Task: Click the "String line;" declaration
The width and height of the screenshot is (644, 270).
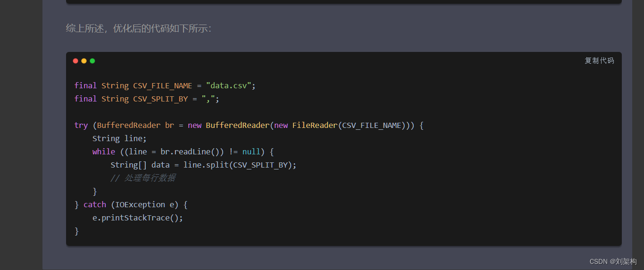Action: [x=119, y=138]
